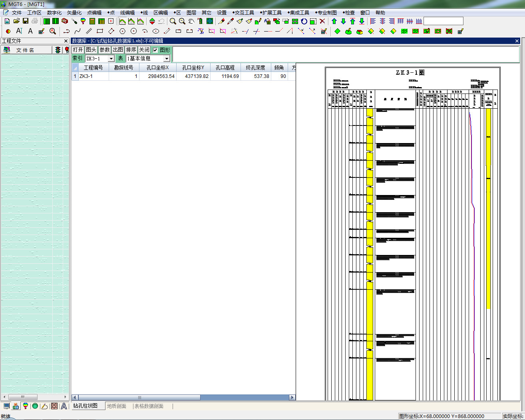Open the 图层 menu
Screen dimensions: 525x420
coord(191,13)
